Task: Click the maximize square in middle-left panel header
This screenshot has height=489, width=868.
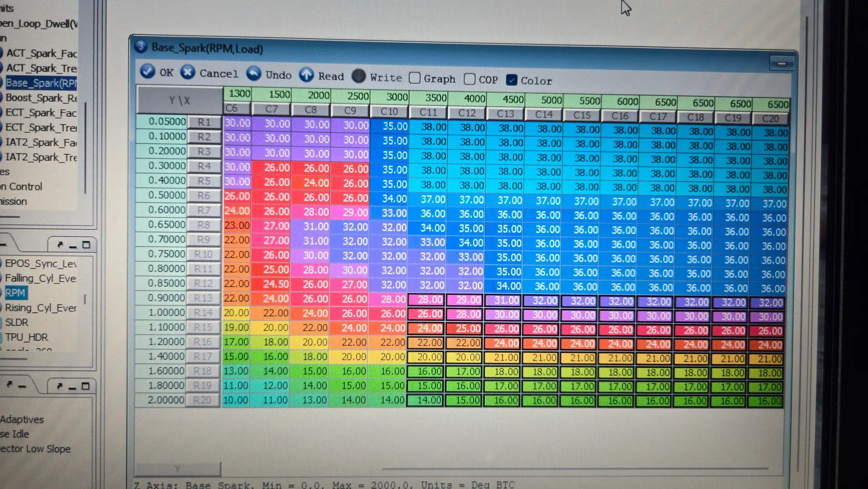Action: pyautogui.click(x=86, y=245)
